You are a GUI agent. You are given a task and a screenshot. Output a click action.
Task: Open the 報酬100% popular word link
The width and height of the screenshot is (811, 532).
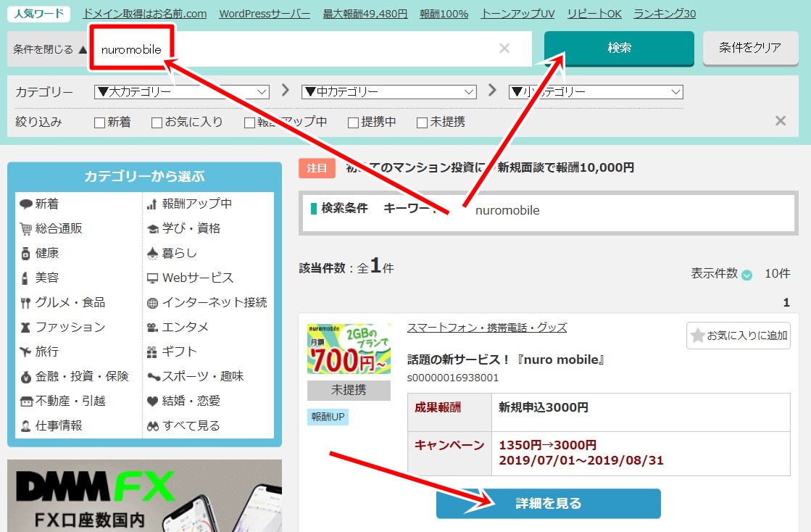(x=444, y=14)
